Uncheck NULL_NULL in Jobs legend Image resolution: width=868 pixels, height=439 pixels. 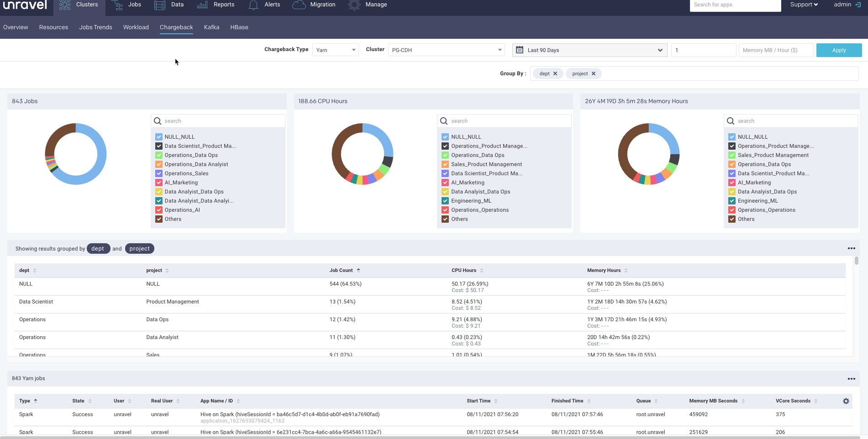point(159,137)
